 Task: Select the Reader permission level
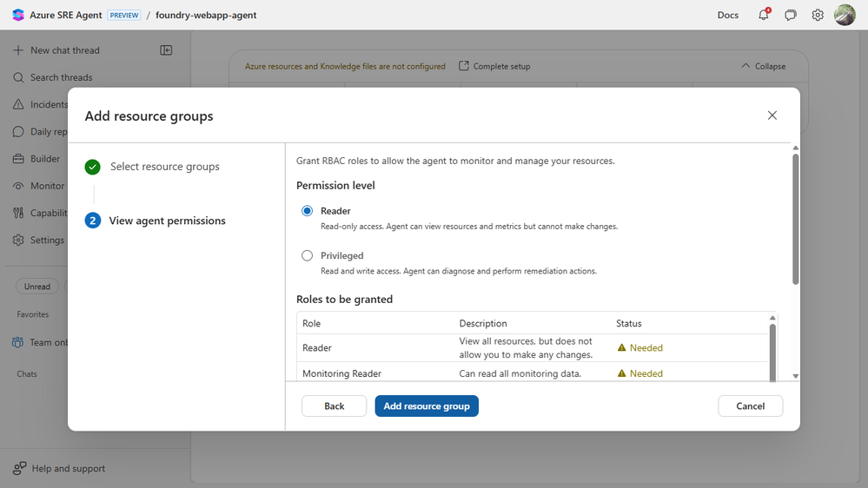[308, 211]
